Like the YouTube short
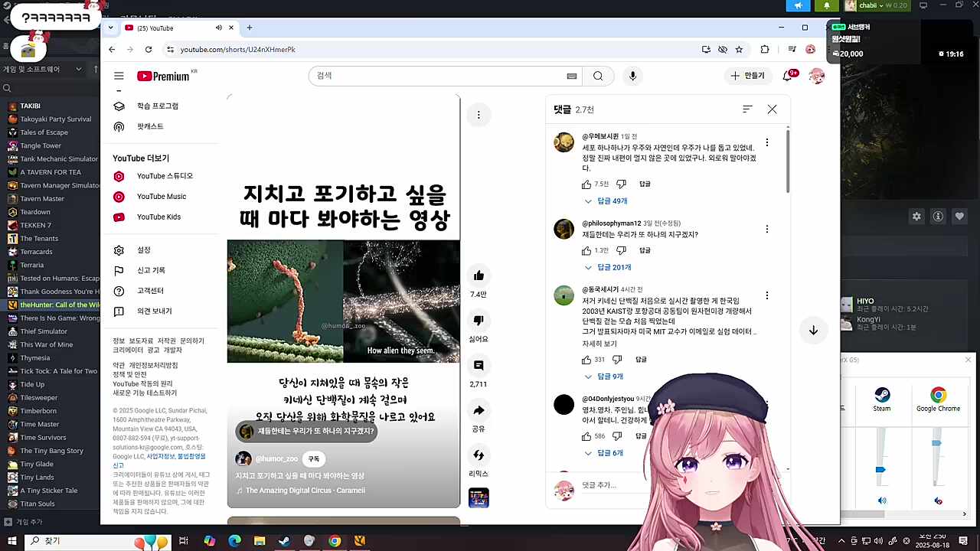This screenshot has width=980, height=551. click(479, 276)
